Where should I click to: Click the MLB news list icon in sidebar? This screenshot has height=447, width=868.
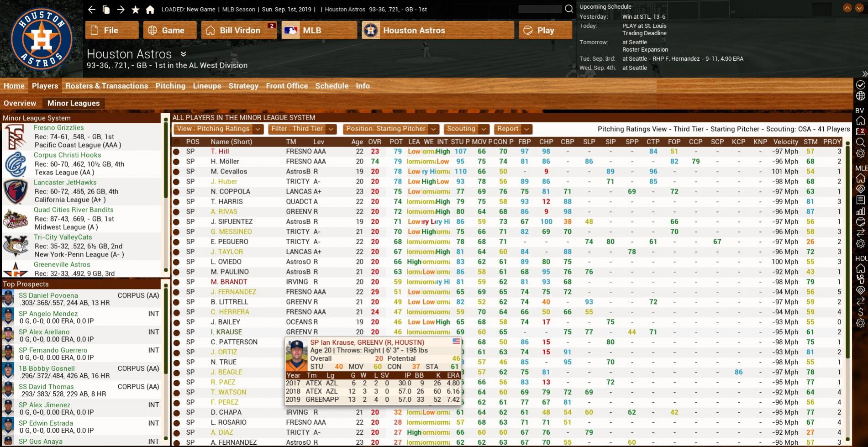(860, 200)
